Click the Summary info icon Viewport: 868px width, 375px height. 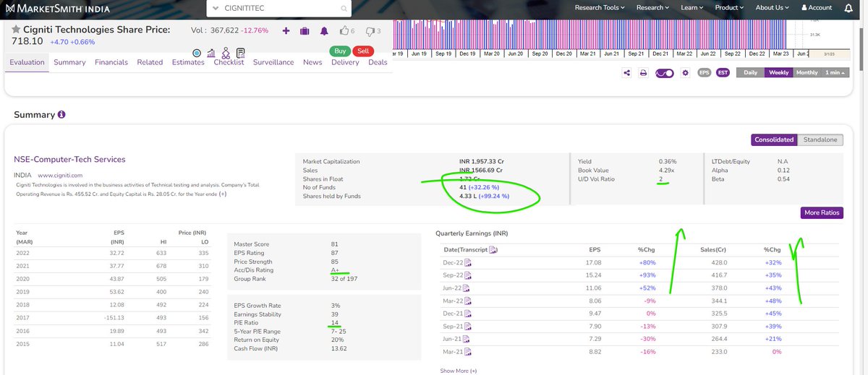61,115
